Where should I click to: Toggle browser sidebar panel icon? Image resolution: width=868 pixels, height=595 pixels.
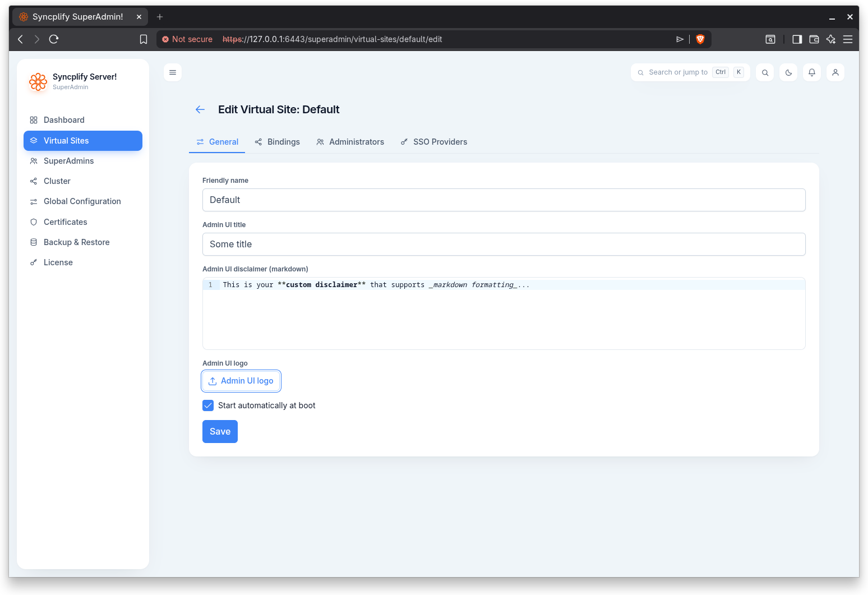(x=797, y=39)
